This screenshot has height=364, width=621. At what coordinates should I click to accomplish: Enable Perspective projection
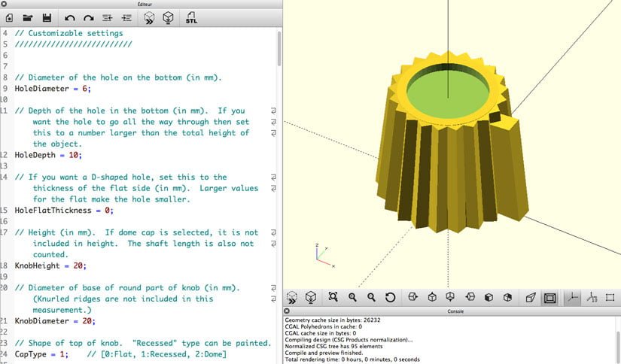tap(531, 297)
